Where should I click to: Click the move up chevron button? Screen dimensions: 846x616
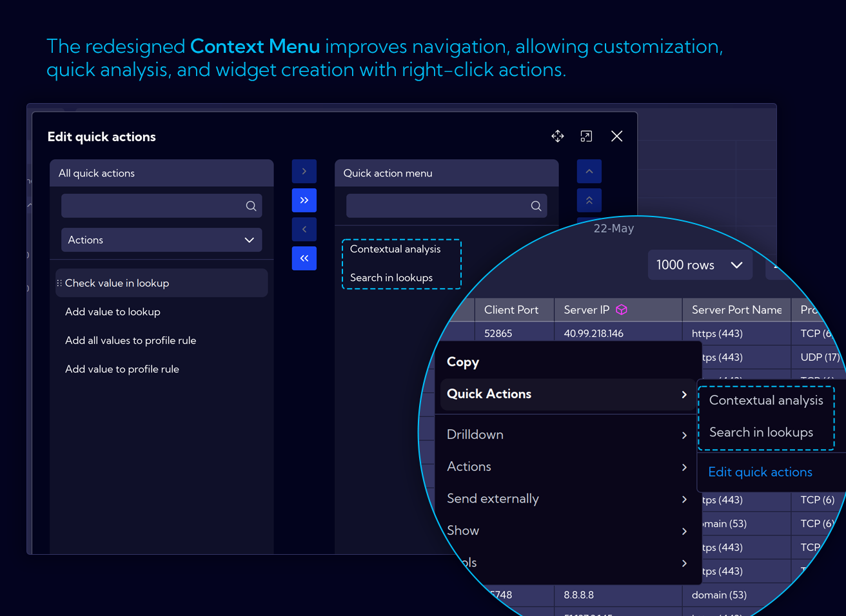(x=589, y=171)
